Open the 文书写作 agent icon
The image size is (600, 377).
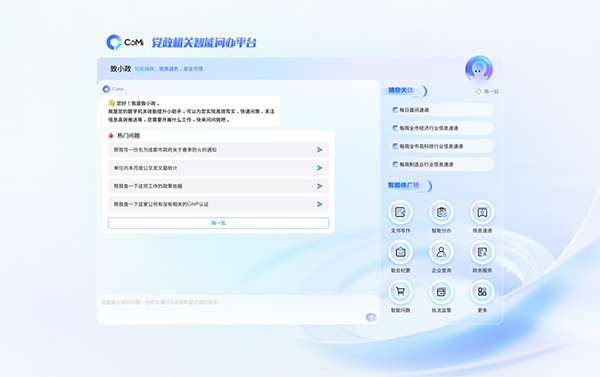[400, 212]
